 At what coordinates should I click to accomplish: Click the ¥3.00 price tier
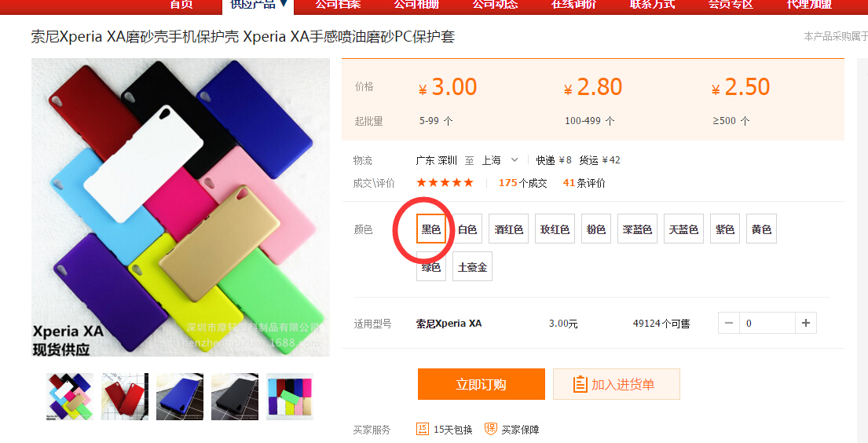pos(447,87)
